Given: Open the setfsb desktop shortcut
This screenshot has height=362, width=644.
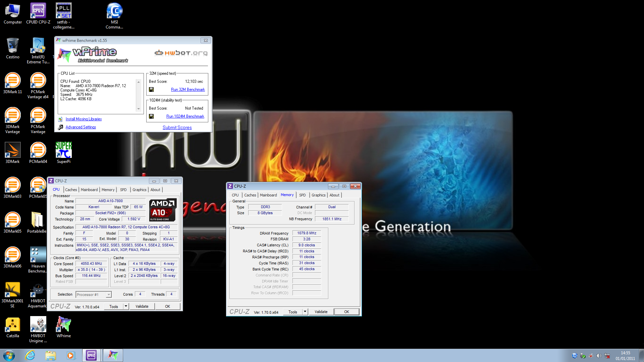Looking at the screenshot, I should coord(64,16).
